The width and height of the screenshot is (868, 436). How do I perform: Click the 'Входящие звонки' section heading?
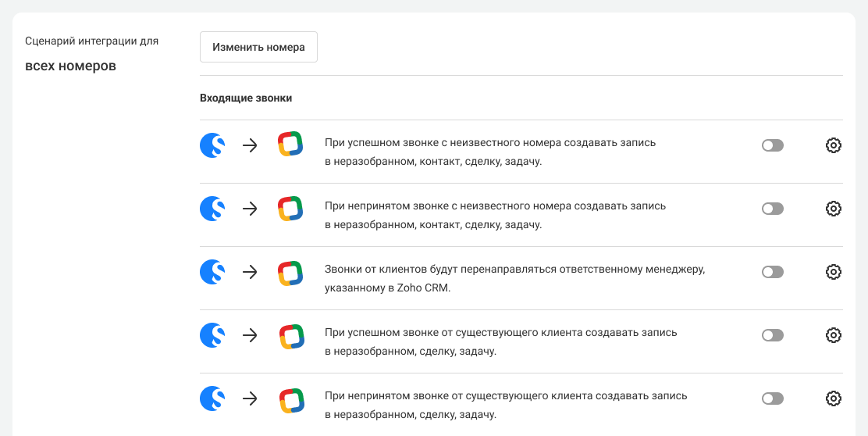(x=246, y=98)
